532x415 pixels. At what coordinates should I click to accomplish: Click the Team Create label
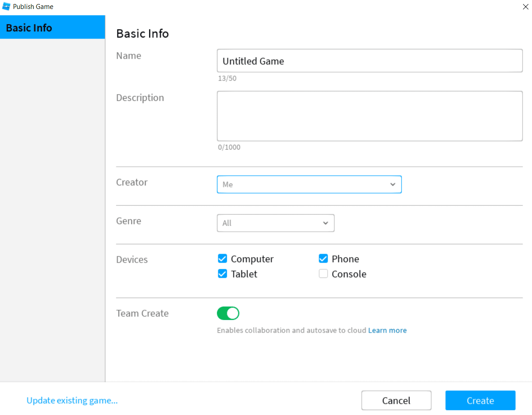[x=142, y=313]
